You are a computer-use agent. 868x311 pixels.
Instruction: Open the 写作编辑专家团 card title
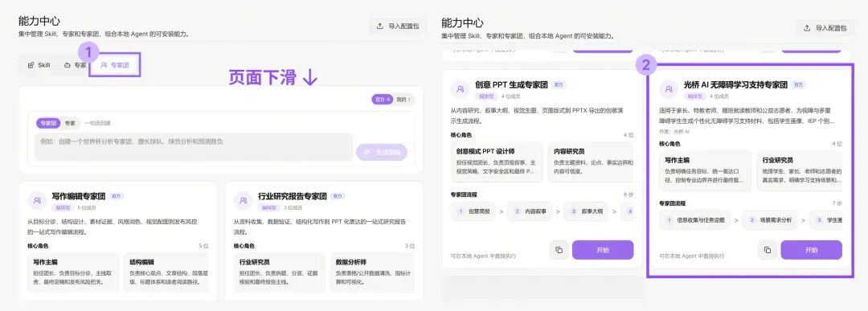[x=79, y=195]
